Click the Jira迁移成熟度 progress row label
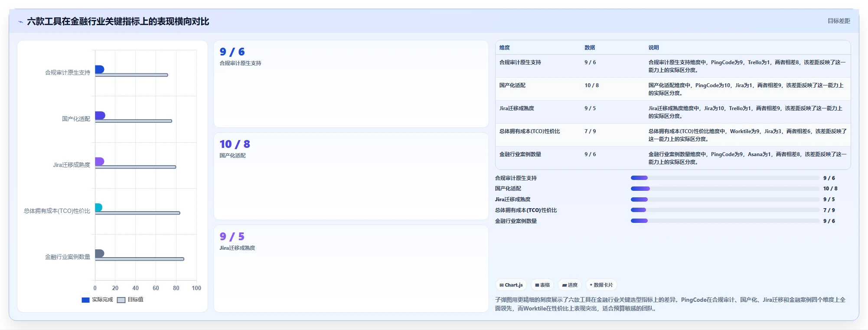 513,199
